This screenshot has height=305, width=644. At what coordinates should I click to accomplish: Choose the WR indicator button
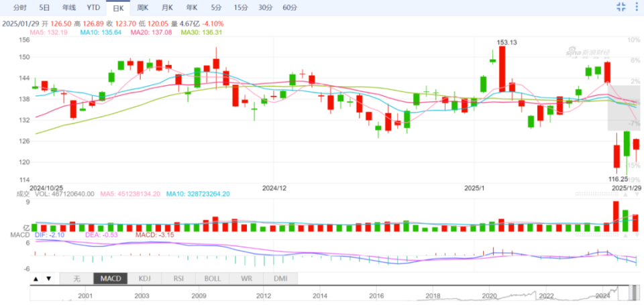[246, 279]
